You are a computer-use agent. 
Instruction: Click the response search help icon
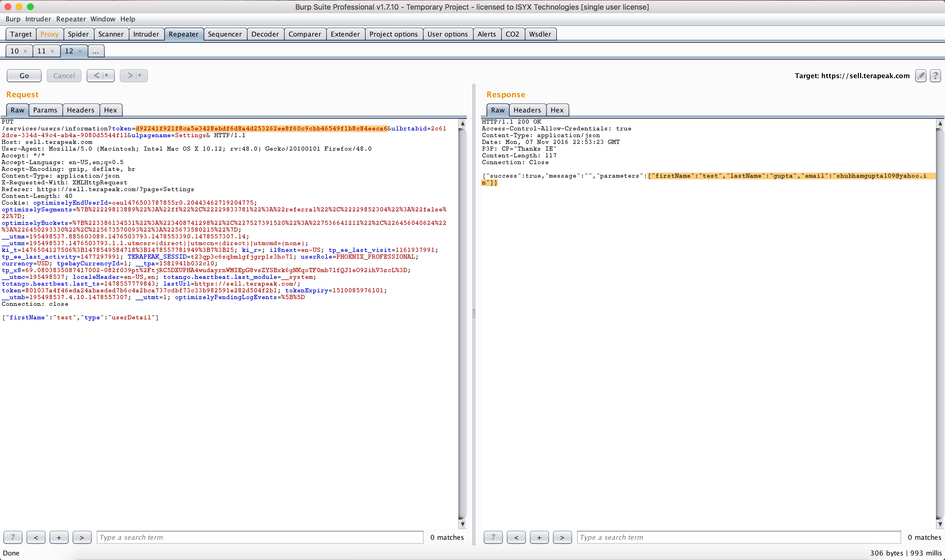[493, 537]
